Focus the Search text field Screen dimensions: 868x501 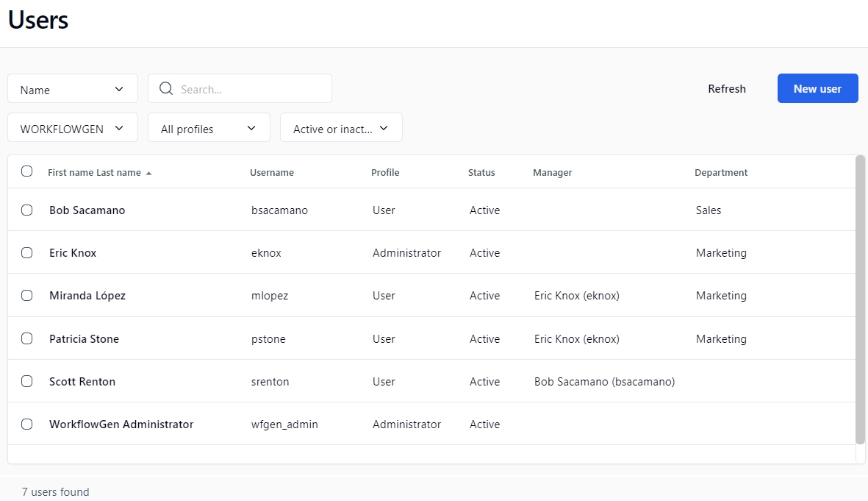click(x=250, y=89)
